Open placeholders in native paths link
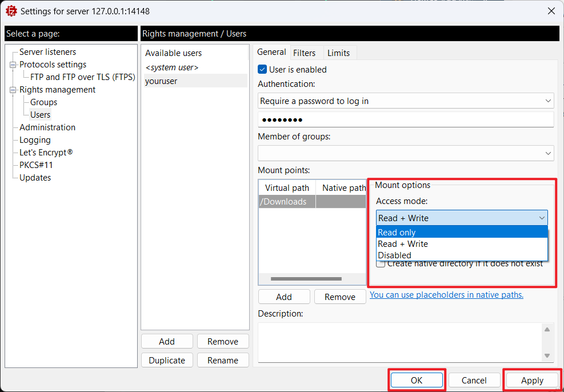Viewport: 564px width, 392px height. (x=446, y=295)
